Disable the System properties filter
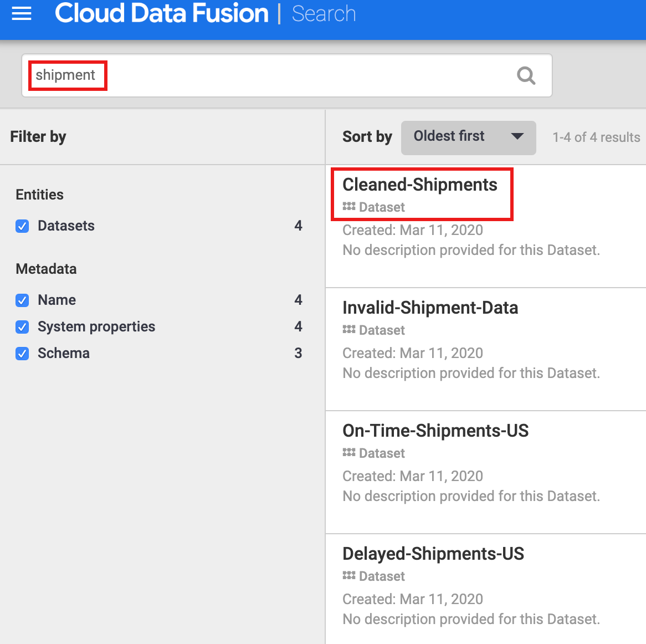 22,327
